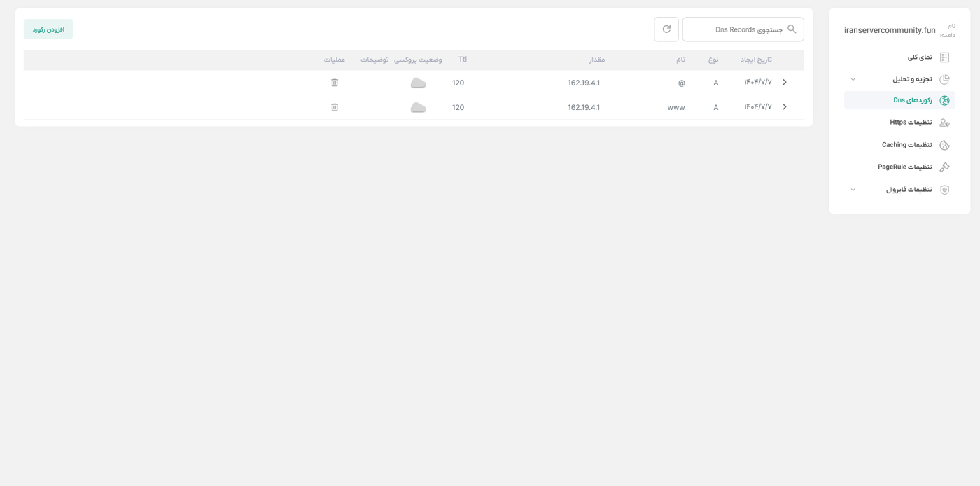Select the تنظیمات Https menu item
Viewport: 980px width, 486px height.
point(911,123)
